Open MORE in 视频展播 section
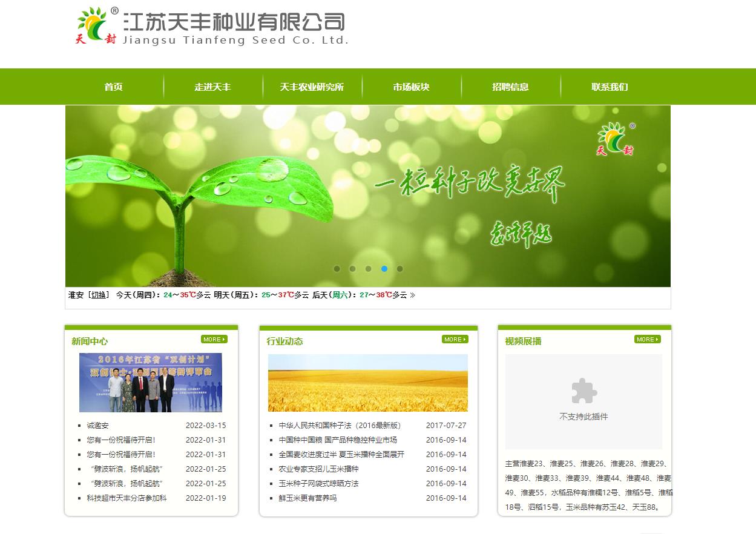The image size is (756, 534). click(x=647, y=339)
